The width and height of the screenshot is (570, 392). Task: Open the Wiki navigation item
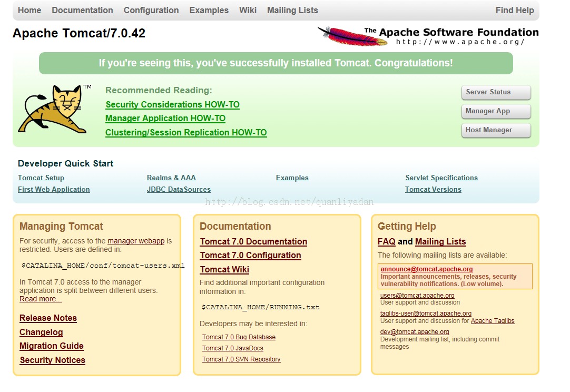248,10
